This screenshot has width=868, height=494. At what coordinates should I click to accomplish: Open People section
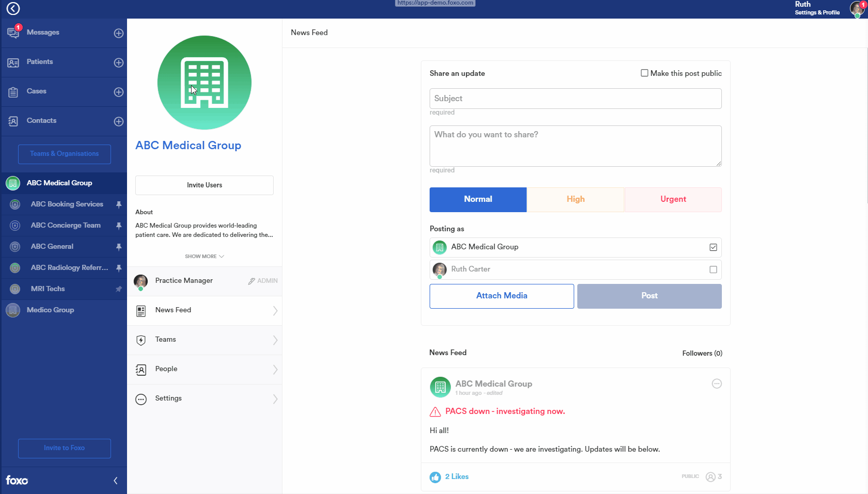tap(204, 370)
